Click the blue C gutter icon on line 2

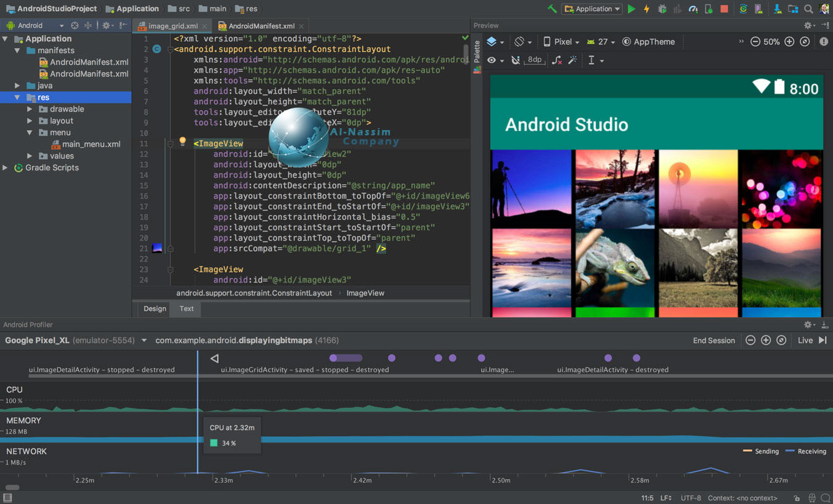pos(156,49)
